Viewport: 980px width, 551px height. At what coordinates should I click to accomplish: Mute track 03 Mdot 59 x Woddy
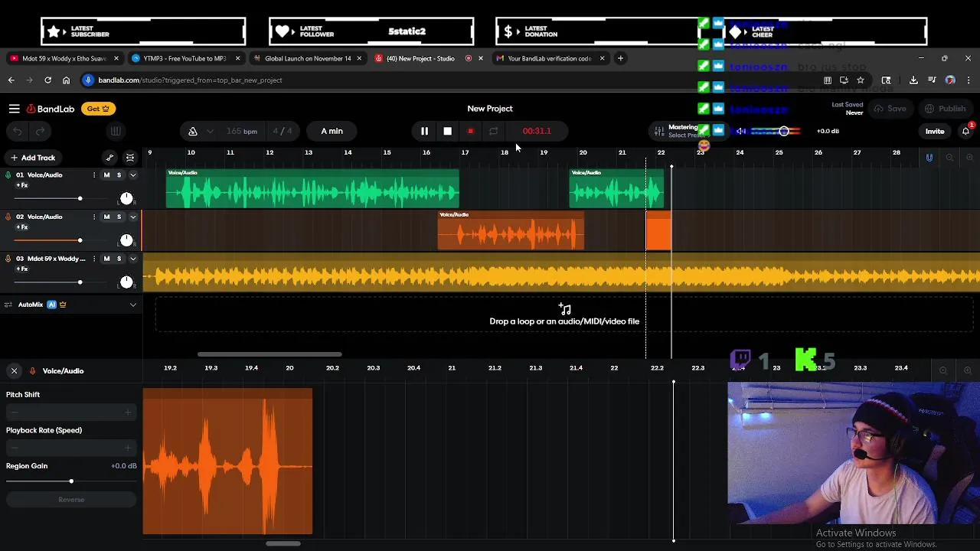pyautogui.click(x=106, y=259)
